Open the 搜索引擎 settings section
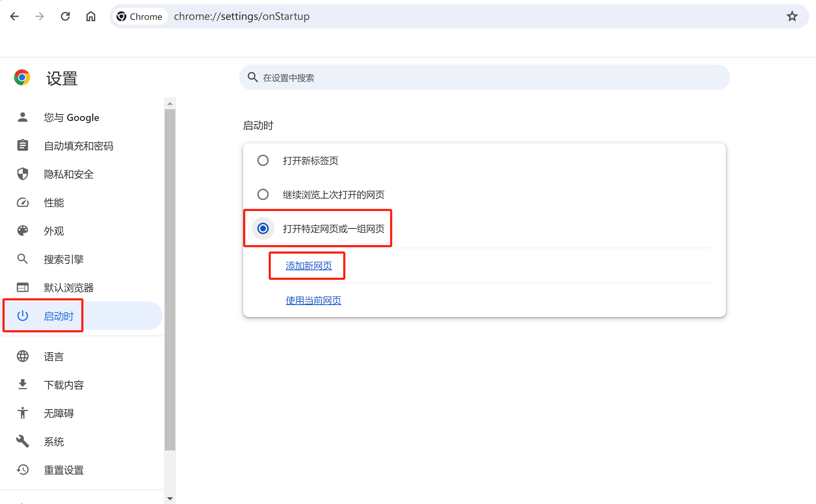The image size is (816, 504). [64, 259]
